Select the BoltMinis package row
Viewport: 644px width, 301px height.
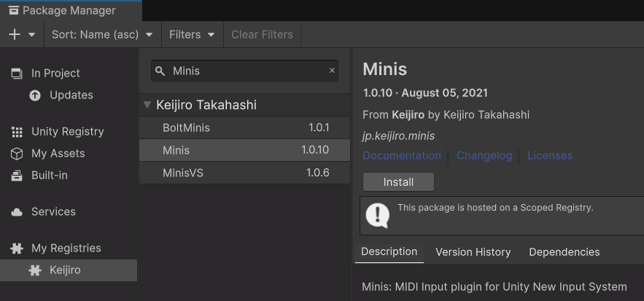coord(245,128)
